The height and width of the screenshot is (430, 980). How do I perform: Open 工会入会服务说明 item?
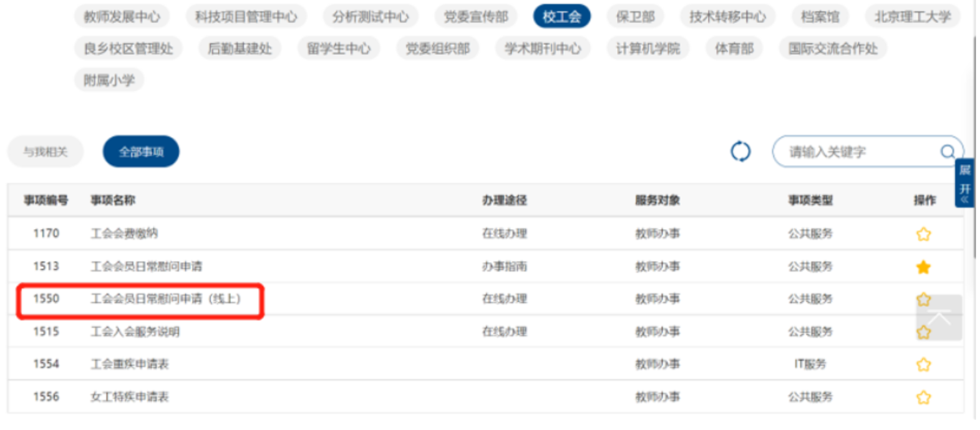pos(135,332)
